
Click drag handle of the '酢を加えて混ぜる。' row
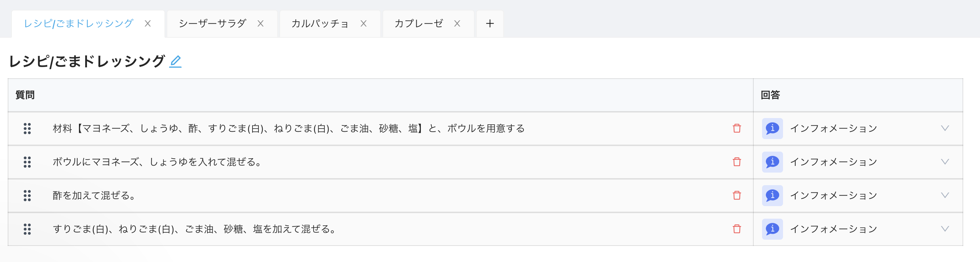click(x=27, y=196)
